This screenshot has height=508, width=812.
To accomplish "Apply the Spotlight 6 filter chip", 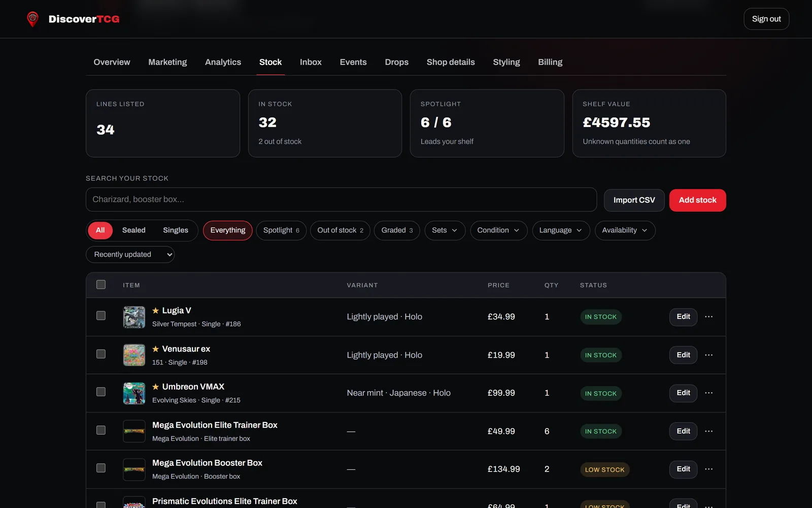I will 281,230.
